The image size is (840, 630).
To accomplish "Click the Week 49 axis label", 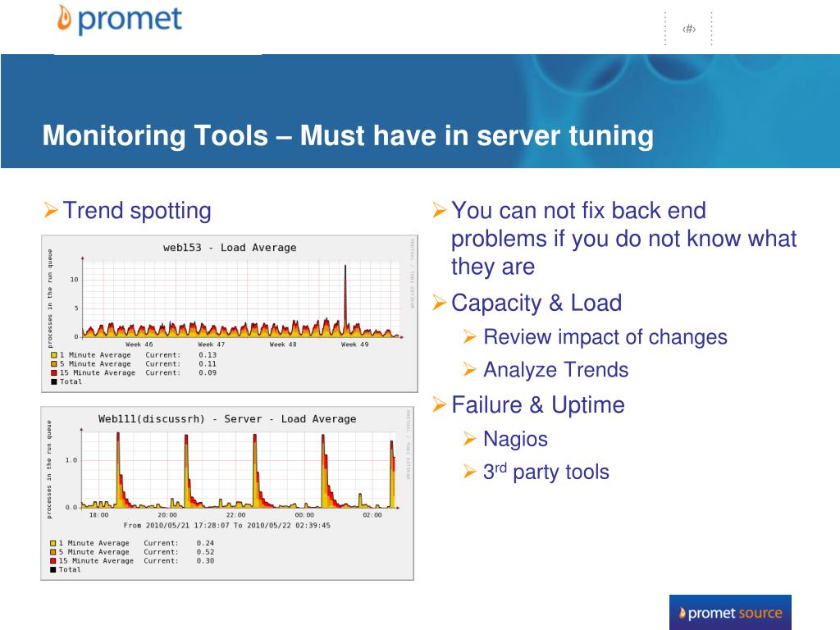I will pos(355,345).
